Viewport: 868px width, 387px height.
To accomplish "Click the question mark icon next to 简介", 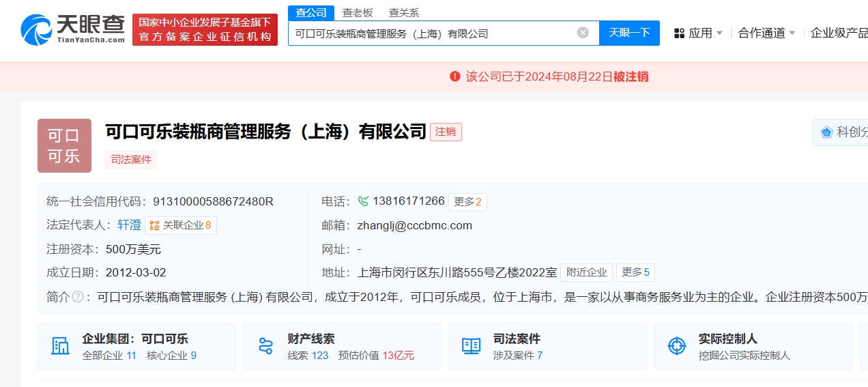I will click(78, 297).
